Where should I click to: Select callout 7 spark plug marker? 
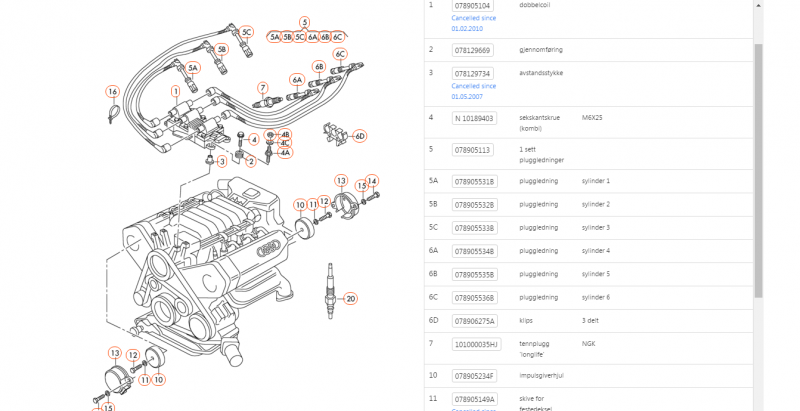coord(262,87)
